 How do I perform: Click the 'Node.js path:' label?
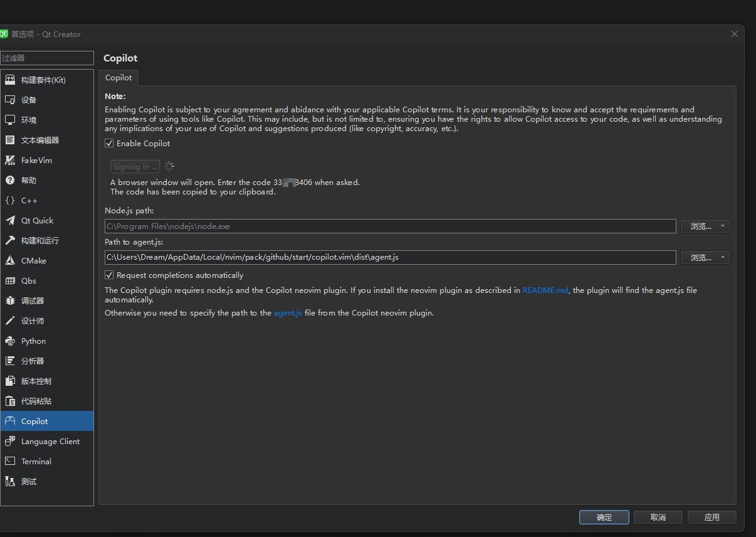[x=129, y=211]
